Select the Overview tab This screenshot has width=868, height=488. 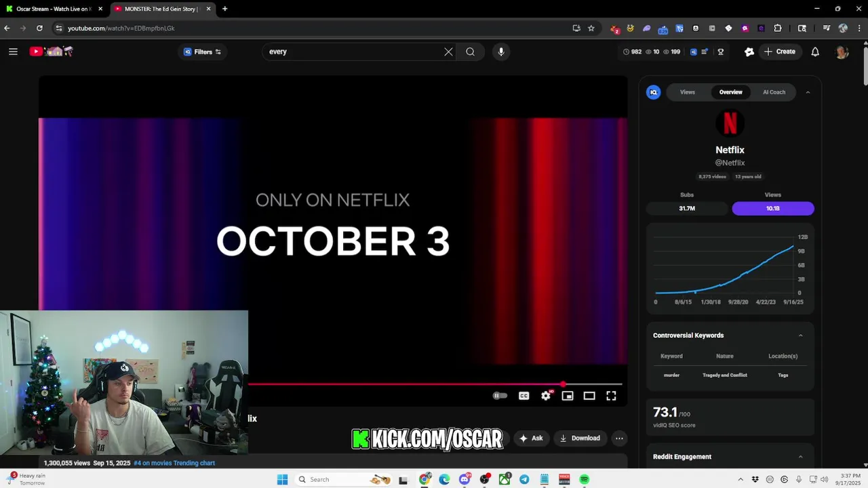pos(730,92)
